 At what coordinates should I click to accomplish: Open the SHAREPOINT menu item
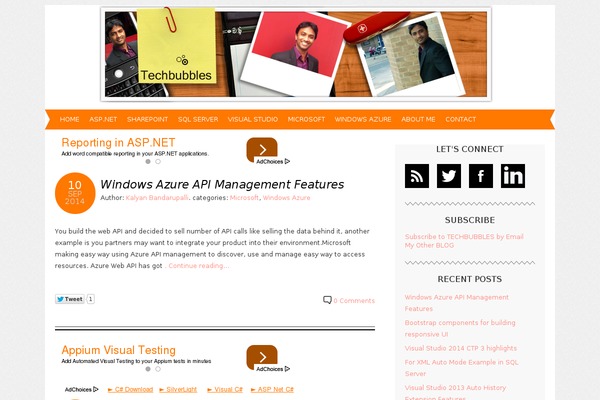click(x=147, y=119)
